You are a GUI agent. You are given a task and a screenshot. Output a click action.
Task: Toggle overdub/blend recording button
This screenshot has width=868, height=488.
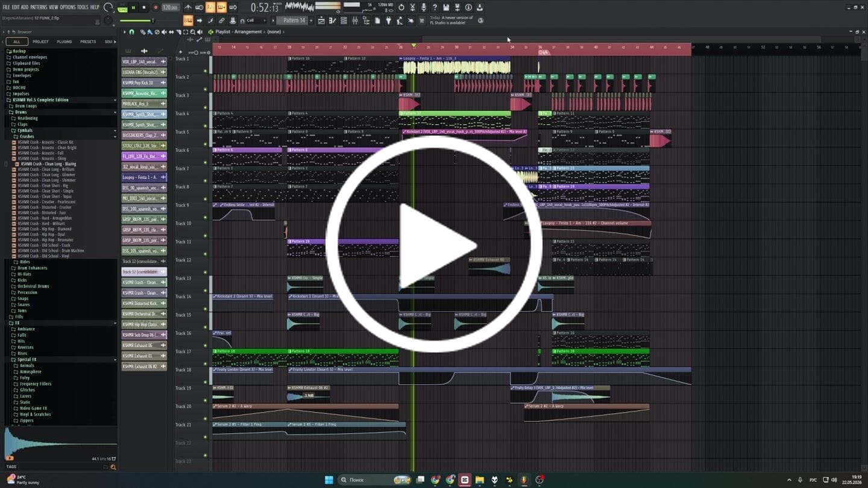click(x=222, y=7)
